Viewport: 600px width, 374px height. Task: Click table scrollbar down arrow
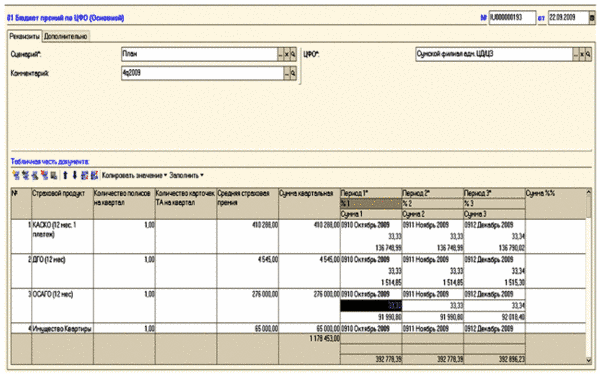pyautogui.click(x=589, y=360)
